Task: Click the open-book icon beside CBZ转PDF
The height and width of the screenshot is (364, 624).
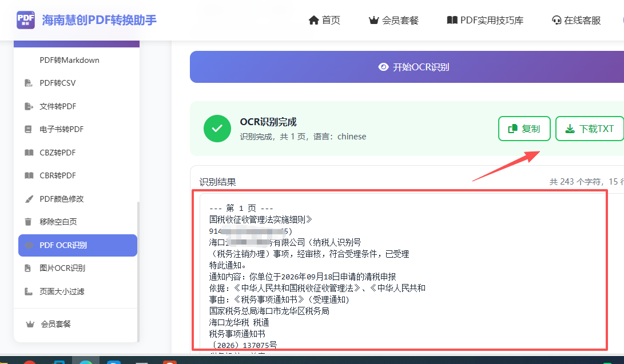Action: tap(29, 153)
